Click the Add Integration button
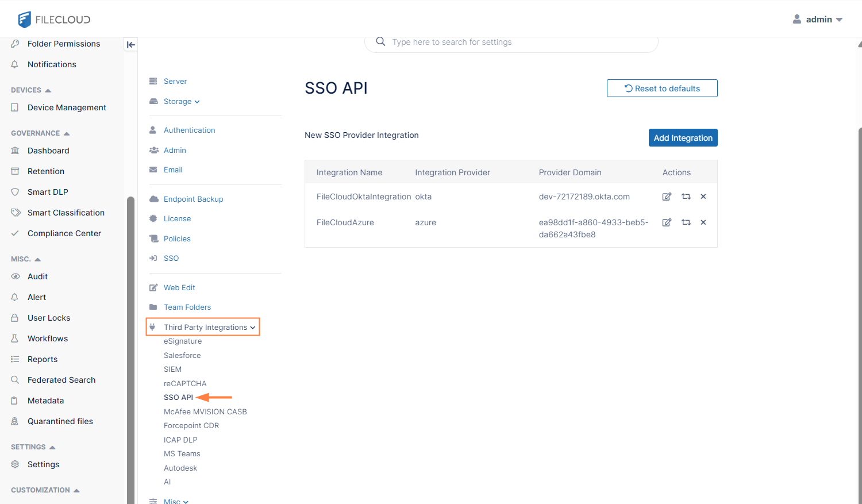This screenshot has height=504, width=862. (683, 138)
